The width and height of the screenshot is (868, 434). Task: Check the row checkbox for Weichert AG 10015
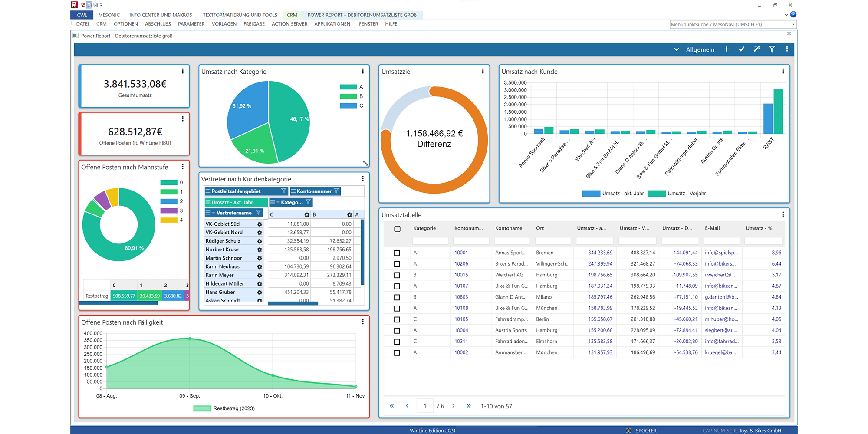pos(397,275)
